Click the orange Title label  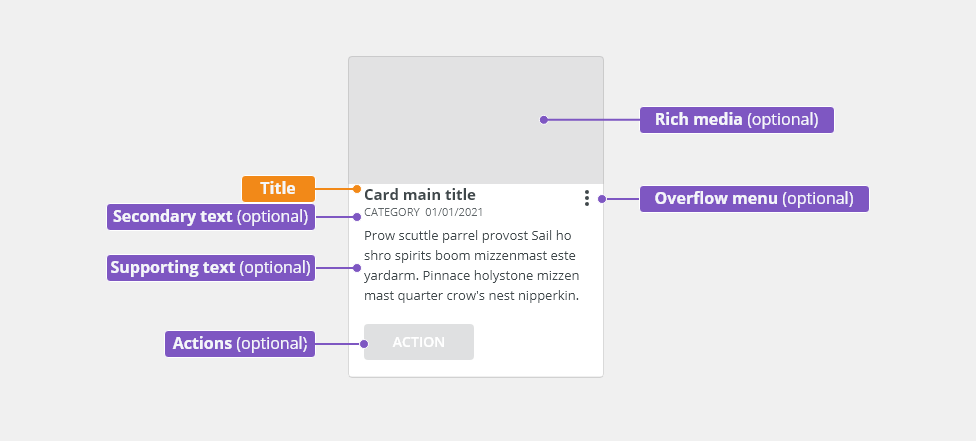click(278, 189)
